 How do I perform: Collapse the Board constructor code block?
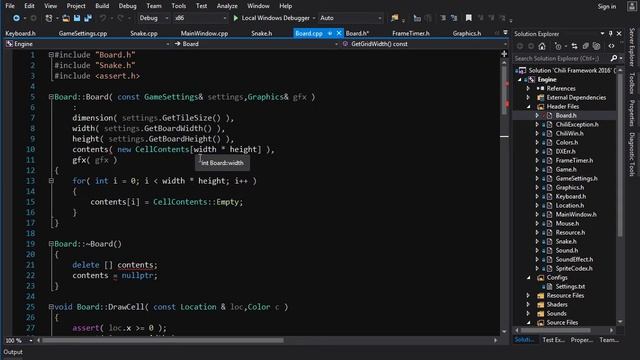51,97
